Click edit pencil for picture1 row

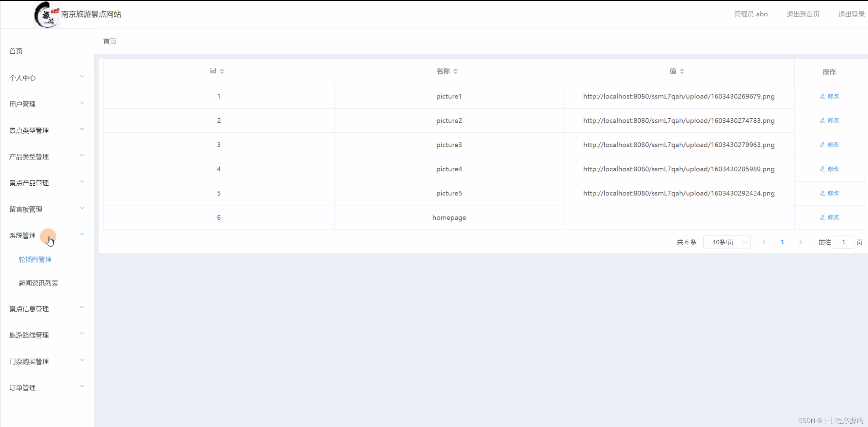822,96
